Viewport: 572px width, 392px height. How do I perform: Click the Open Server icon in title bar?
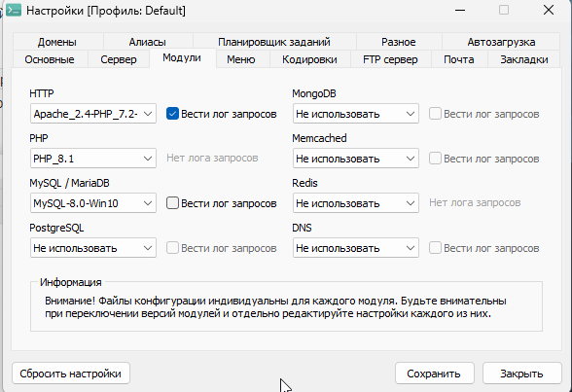point(14,10)
